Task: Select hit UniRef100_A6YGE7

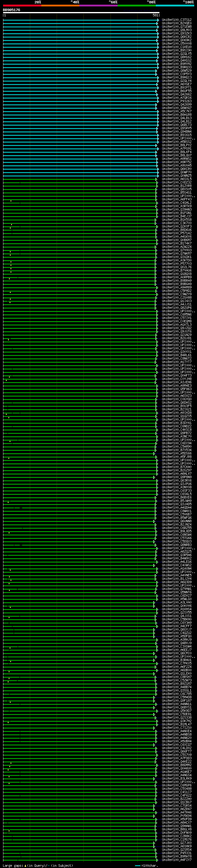Action: (x=177, y=84)
